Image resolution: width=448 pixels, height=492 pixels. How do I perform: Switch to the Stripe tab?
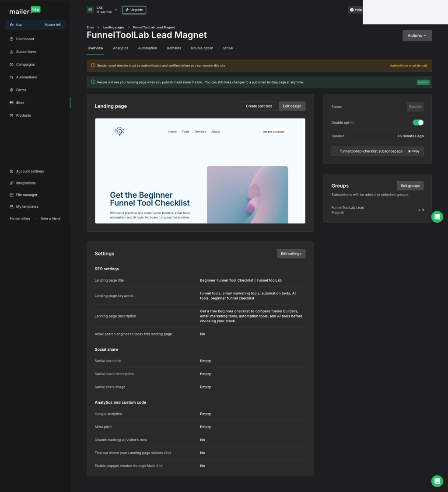click(x=227, y=48)
